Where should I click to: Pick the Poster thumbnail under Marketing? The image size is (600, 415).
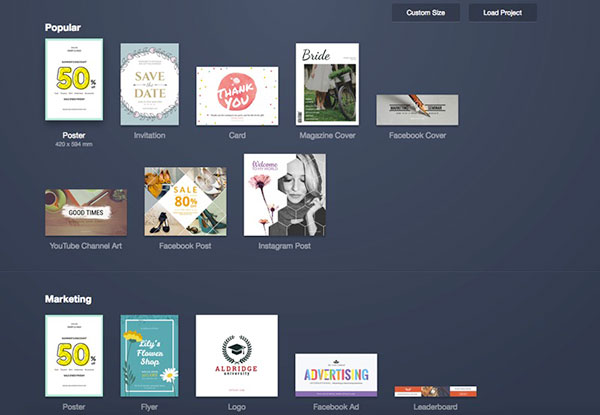tap(74, 355)
